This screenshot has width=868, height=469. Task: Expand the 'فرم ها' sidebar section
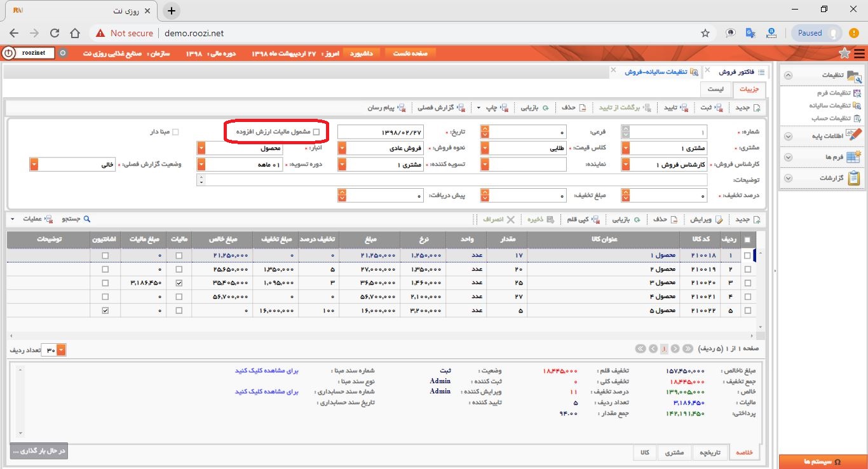[x=822, y=157]
